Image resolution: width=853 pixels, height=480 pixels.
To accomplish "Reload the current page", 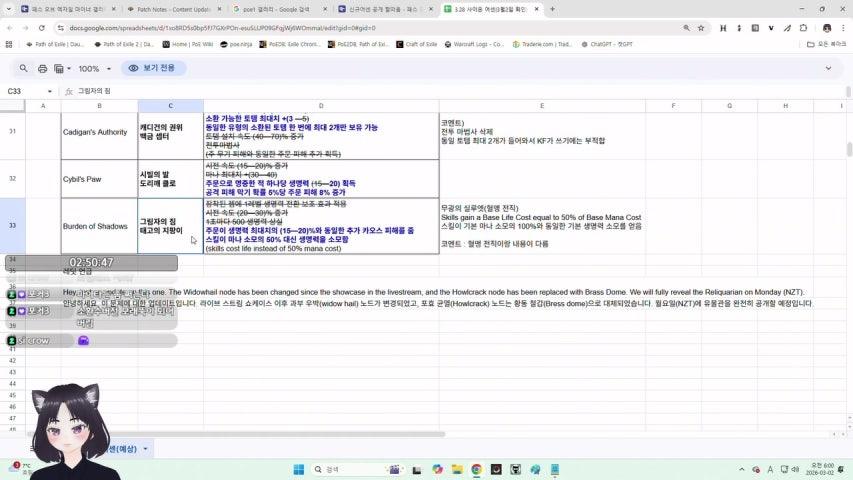I will coord(42,28).
